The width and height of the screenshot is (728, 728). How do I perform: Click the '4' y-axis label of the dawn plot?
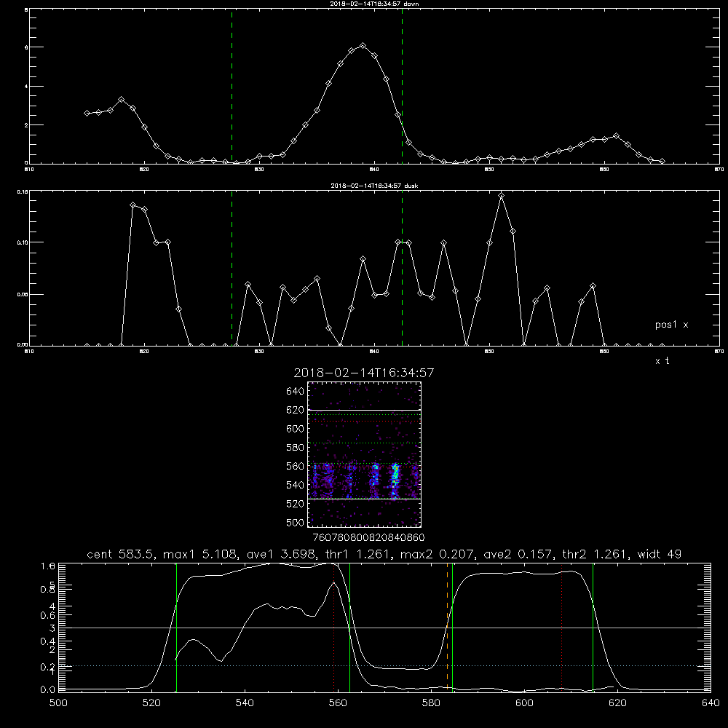[x=26, y=87]
